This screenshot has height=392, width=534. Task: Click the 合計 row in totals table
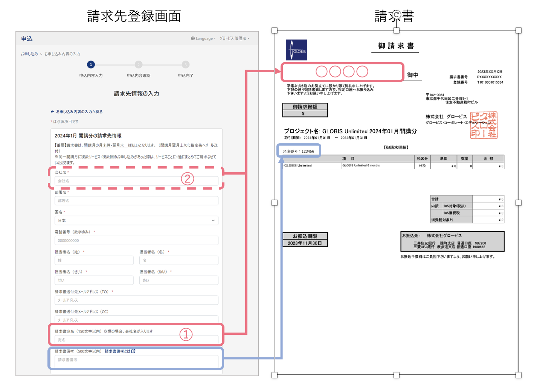[x=467, y=199]
